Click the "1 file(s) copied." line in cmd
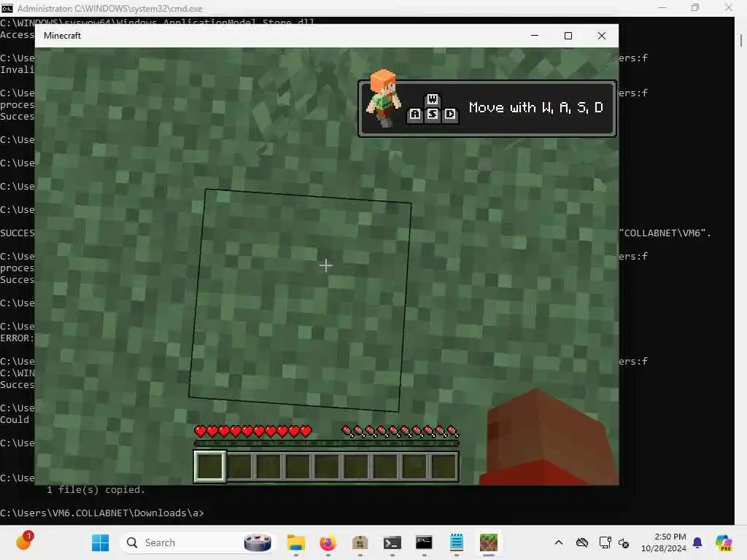This screenshot has width=747, height=560. coord(96,489)
